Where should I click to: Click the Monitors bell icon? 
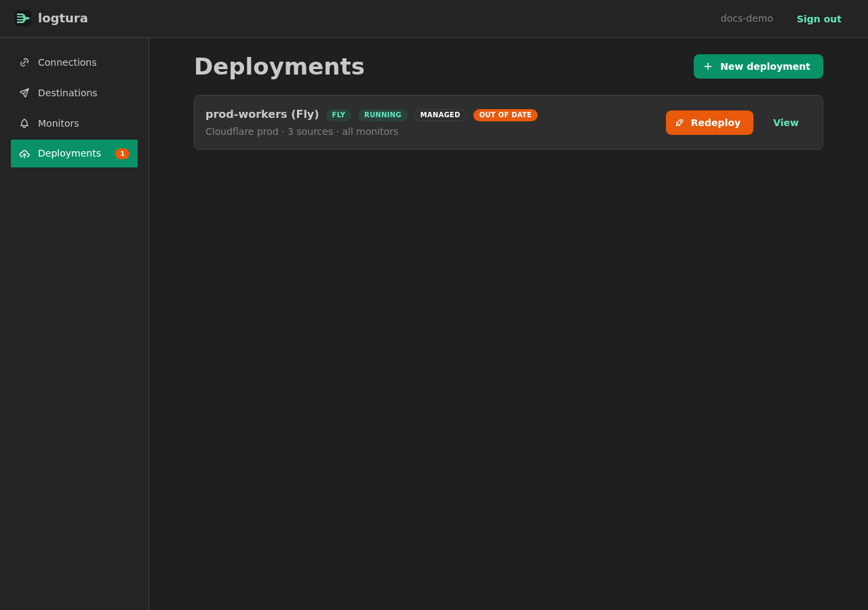[x=24, y=123]
